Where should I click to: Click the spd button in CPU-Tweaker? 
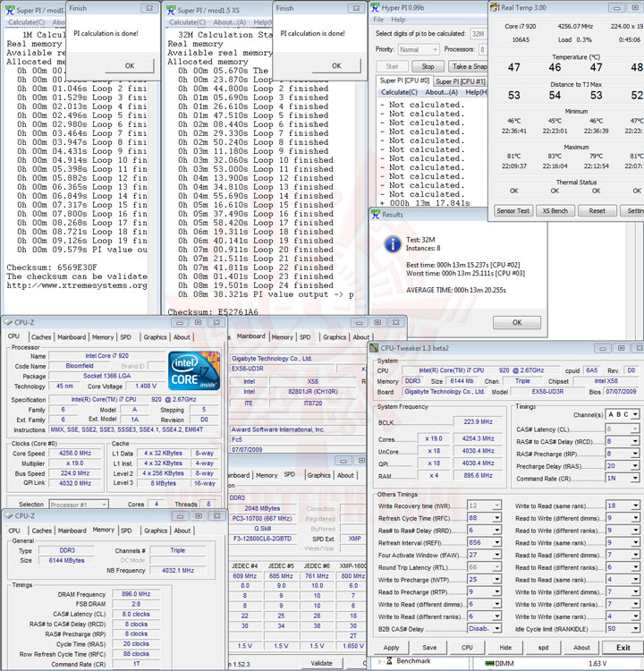(x=543, y=648)
